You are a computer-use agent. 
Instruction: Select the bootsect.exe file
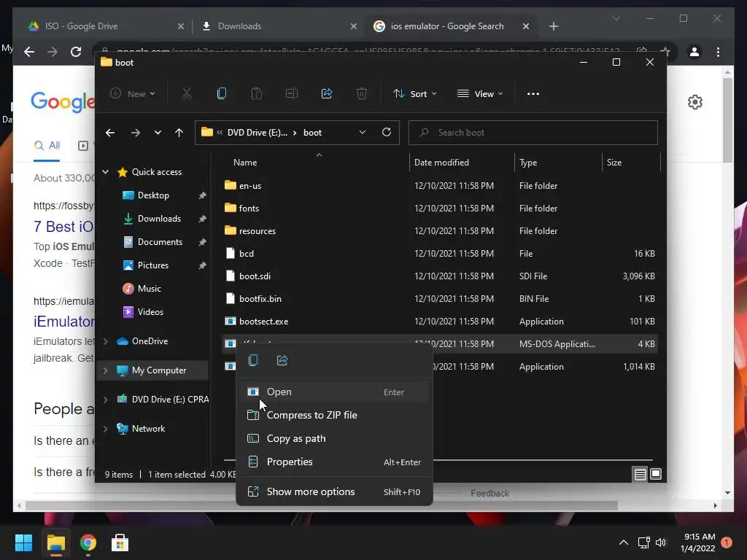click(x=263, y=322)
